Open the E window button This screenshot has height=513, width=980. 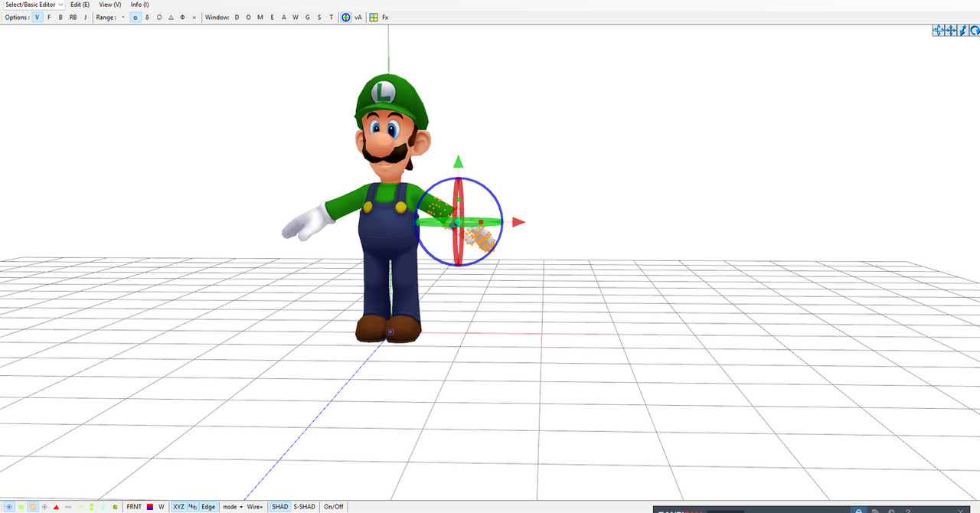pos(272,17)
